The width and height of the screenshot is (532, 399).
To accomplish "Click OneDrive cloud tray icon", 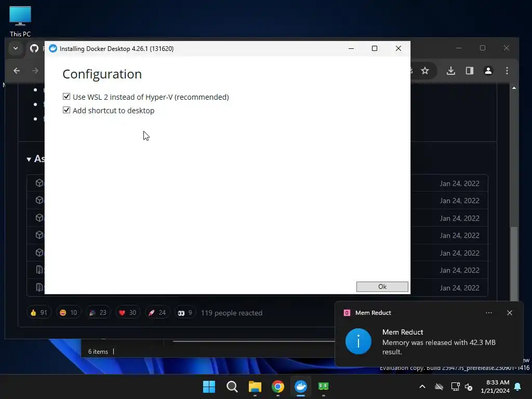I will point(439,387).
